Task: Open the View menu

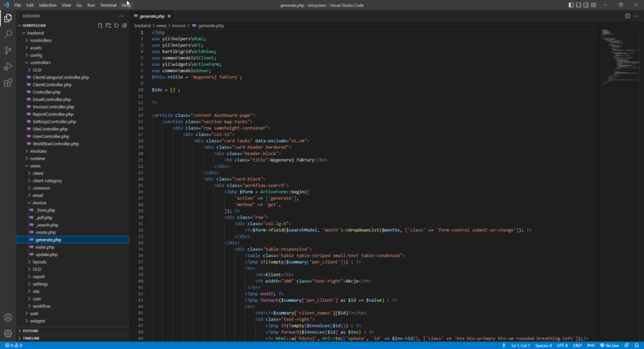Action: (x=66, y=5)
